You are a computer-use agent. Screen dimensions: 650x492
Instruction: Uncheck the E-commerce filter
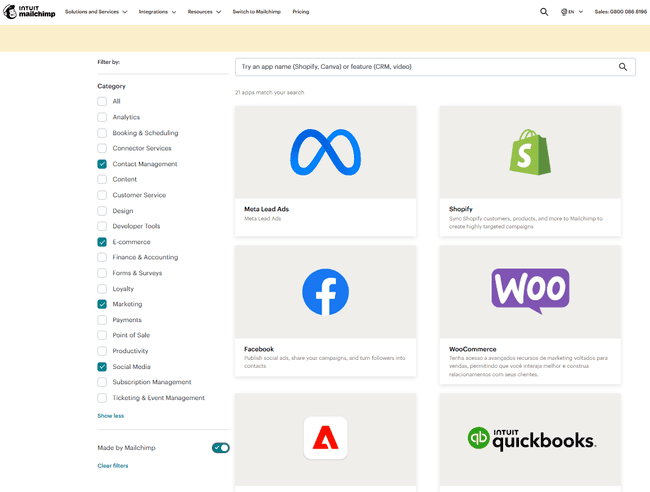tap(102, 242)
